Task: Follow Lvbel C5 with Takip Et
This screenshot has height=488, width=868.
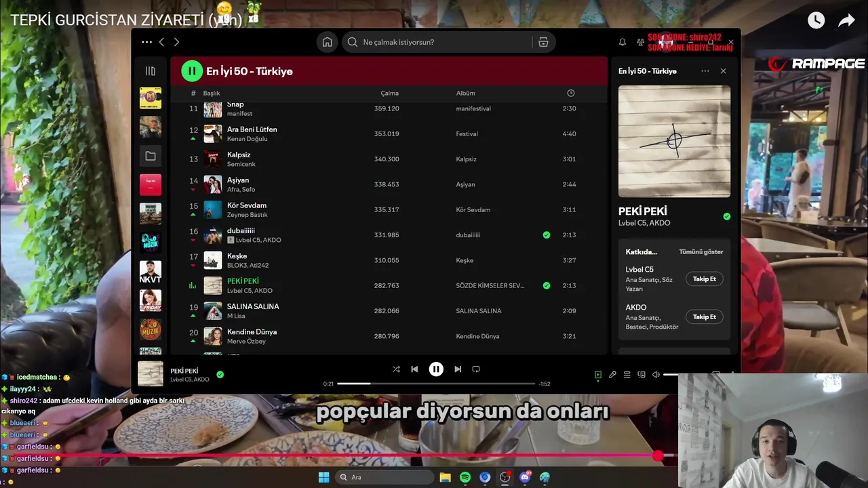Action: point(705,279)
